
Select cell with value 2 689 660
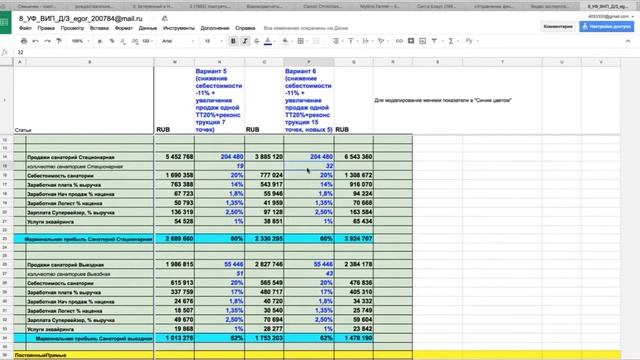(x=175, y=239)
